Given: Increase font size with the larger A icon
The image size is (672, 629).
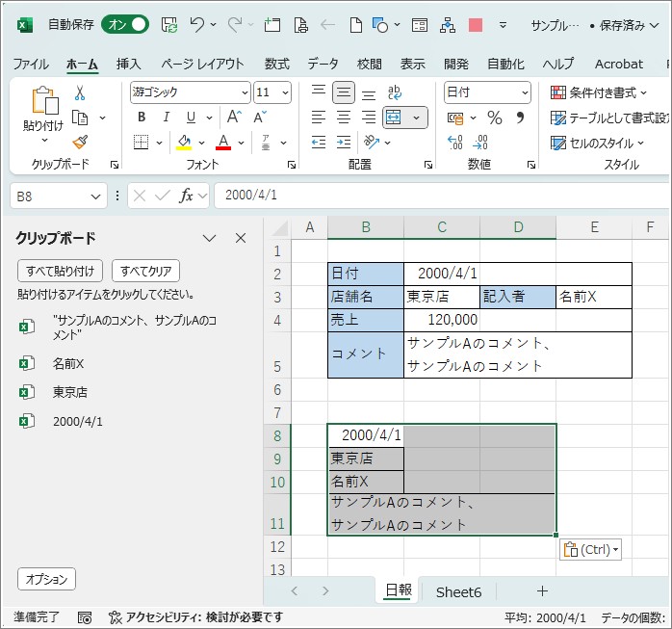Looking at the screenshot, I should [x=234, y=118].
